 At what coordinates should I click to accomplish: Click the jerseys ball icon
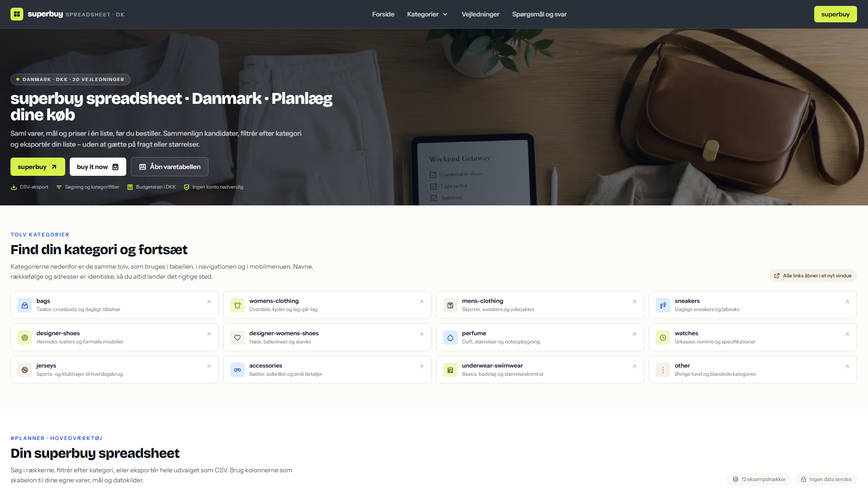[x=25, y=370]
